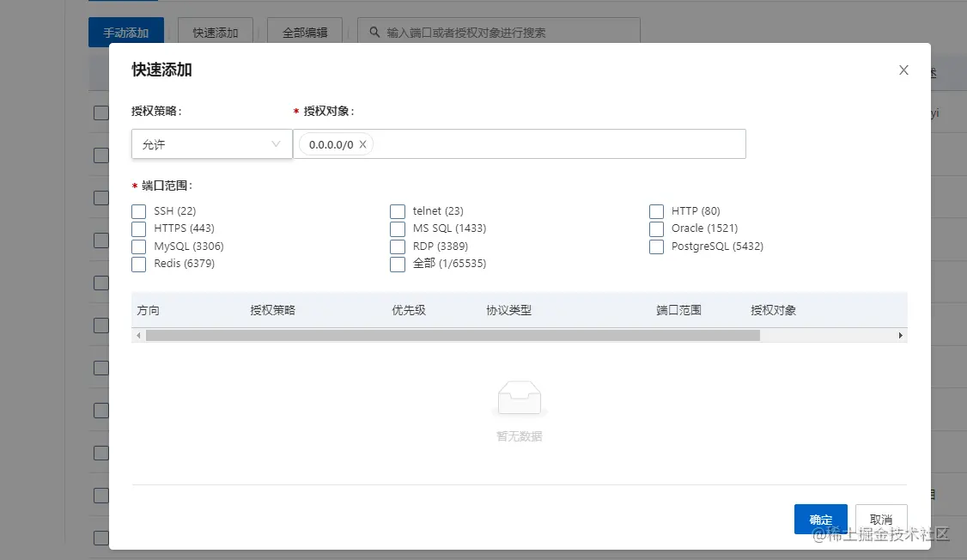Click the 快速添加 button behind the dialog
Screen dimensions: 967x560
pos(216,32)
